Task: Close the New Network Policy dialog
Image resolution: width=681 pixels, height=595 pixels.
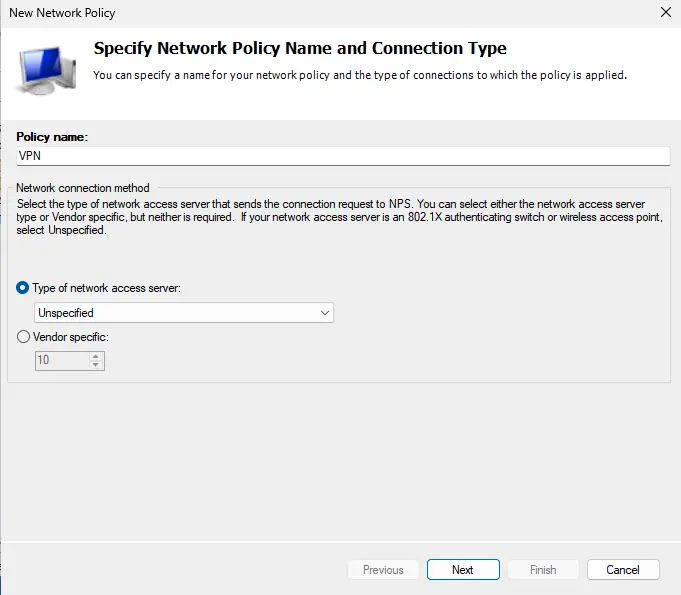Action: 666,13
